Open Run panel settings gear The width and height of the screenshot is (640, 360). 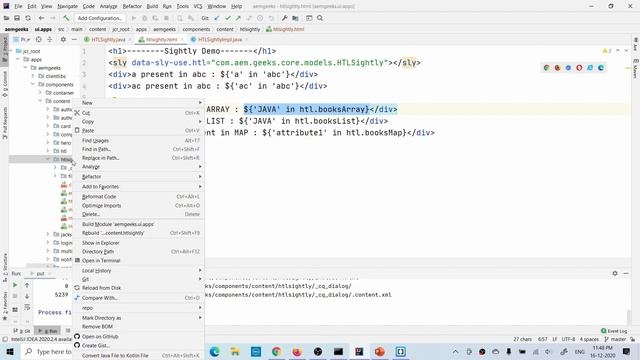[x=615, y=273]
